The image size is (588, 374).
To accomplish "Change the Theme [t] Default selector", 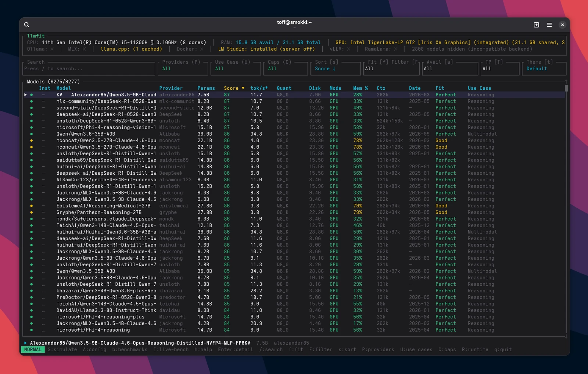I will pos(544,68).
